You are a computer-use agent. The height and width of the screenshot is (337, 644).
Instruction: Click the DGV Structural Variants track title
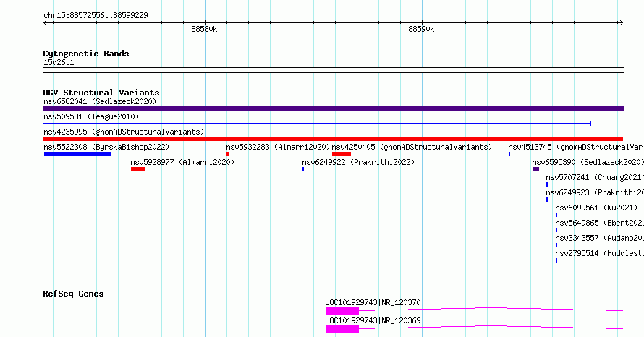[101, 93]
